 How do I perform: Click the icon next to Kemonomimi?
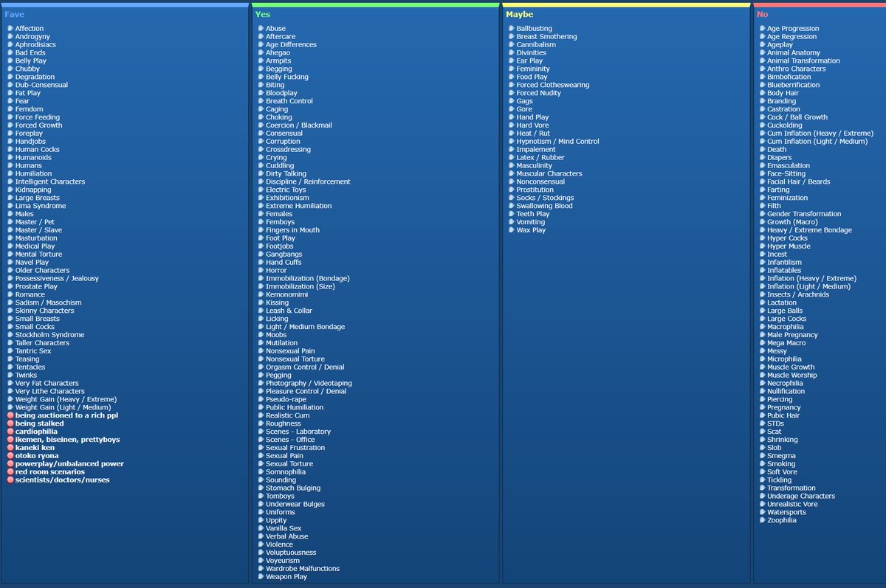[x=261, y=295]
